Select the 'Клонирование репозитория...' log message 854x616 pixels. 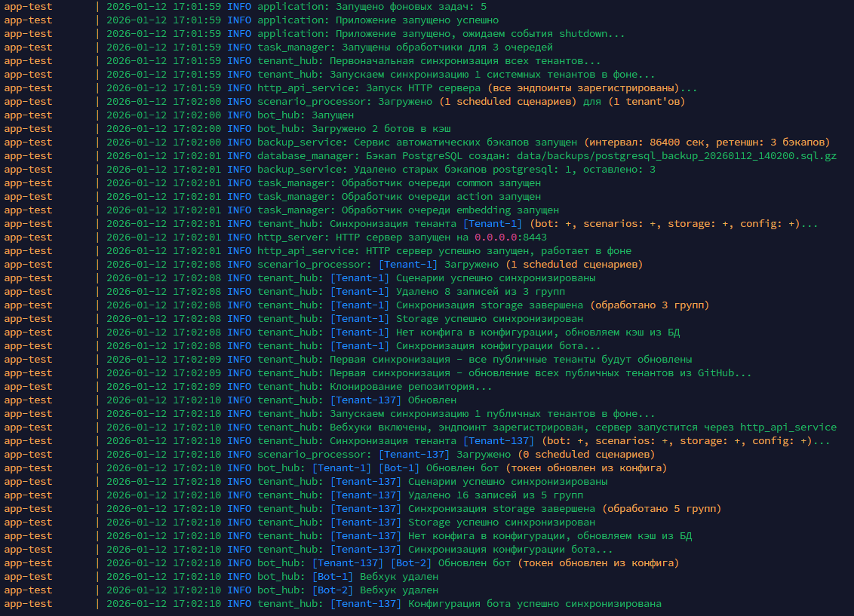pyautogui.click(x=410, y=387)
